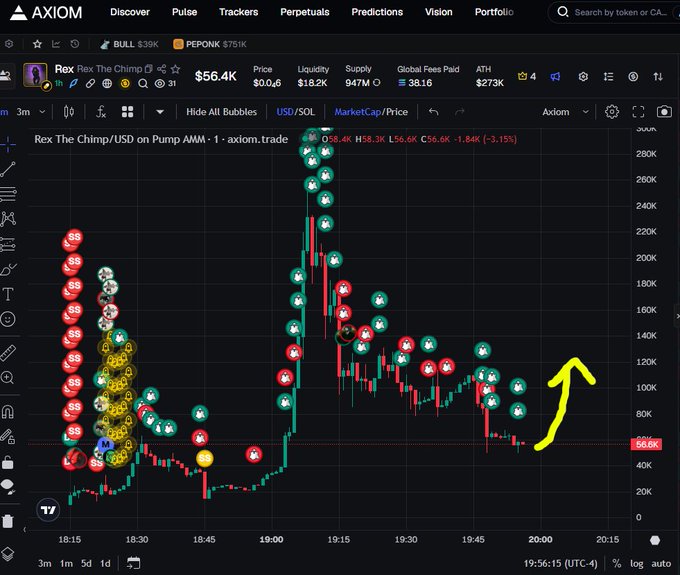Click the circled dollar icon
680x575 pixels.
pos(633,77)
